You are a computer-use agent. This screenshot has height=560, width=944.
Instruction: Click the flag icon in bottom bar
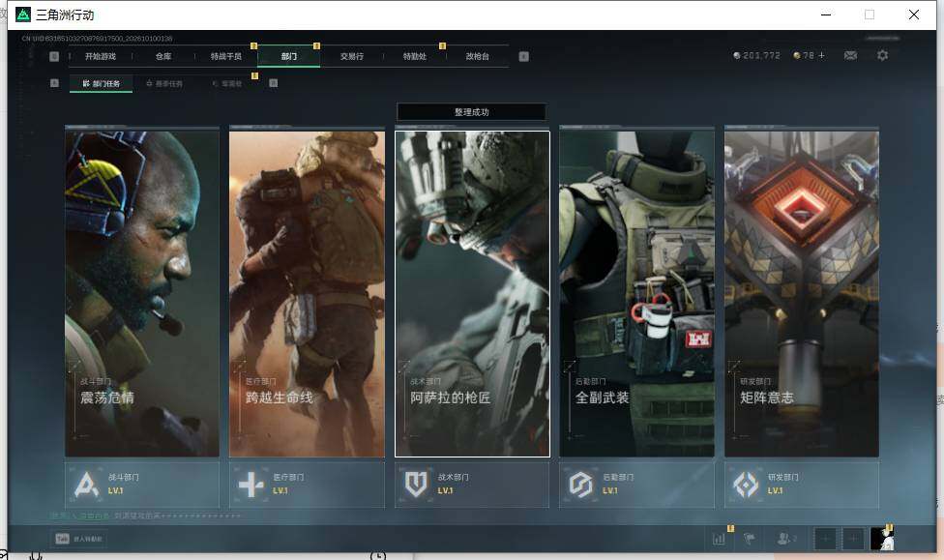(750, 539)
